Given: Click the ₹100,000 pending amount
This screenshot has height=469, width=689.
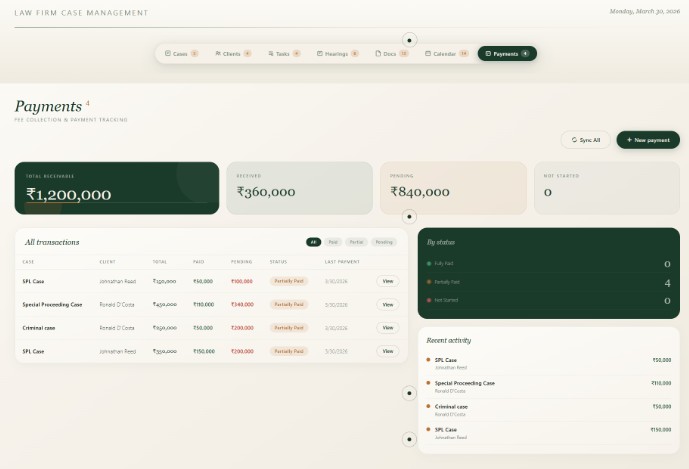Looking at the screenshot, I should click(242, 281).
